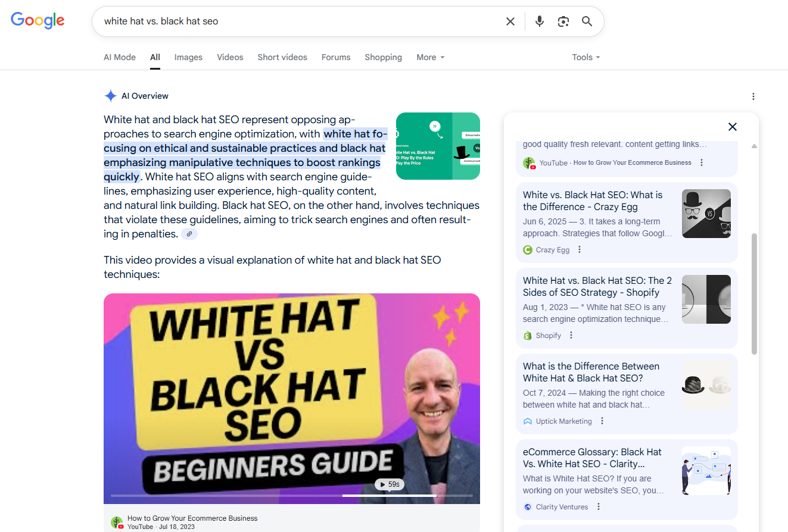The height and width of the screenshot is (532, 788).
Task: Open three-dot menu beside Shopify source
Action: coord(571,336)
